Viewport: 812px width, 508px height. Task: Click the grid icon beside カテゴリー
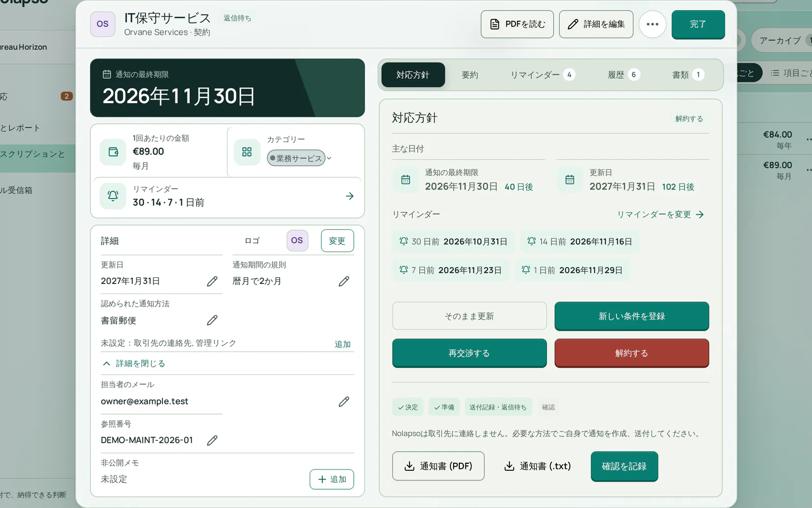pyautogui.click(x=247, y=152)
